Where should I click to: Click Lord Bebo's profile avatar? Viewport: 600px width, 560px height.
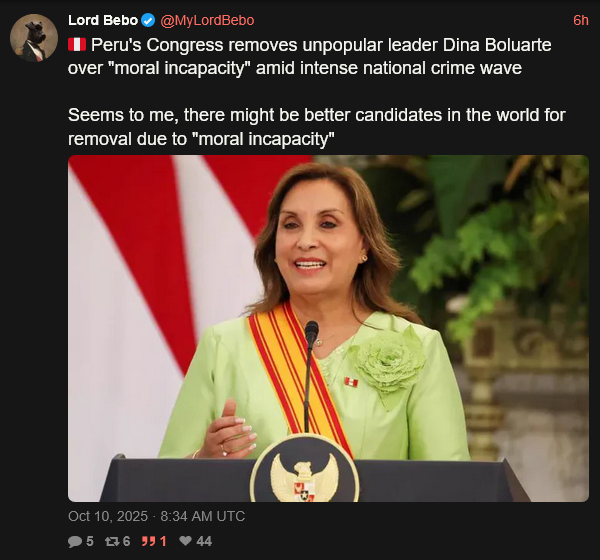pos(33,38)
